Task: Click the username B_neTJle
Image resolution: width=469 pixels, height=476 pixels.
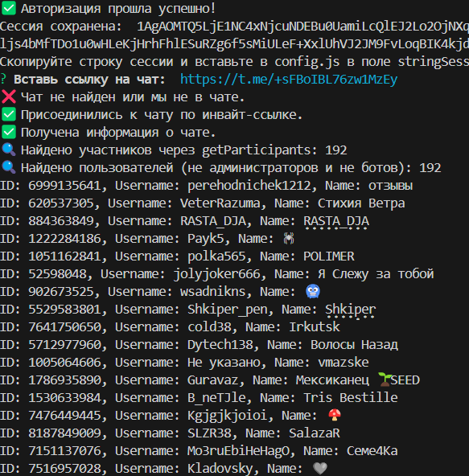Action: point(216,398)
